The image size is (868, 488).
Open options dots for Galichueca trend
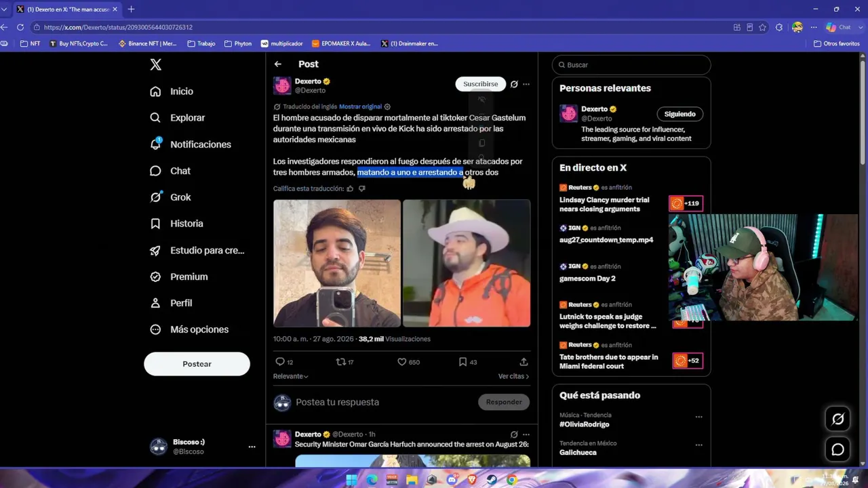point(698,445)
